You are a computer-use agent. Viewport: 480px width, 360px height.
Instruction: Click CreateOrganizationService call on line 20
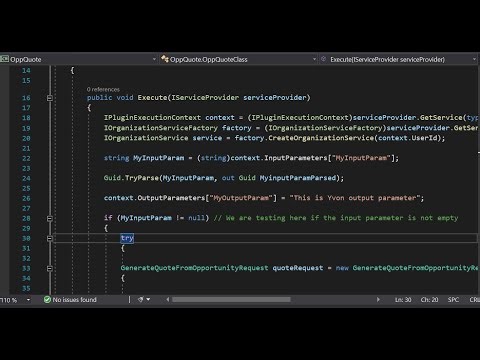tap(321, 138)
